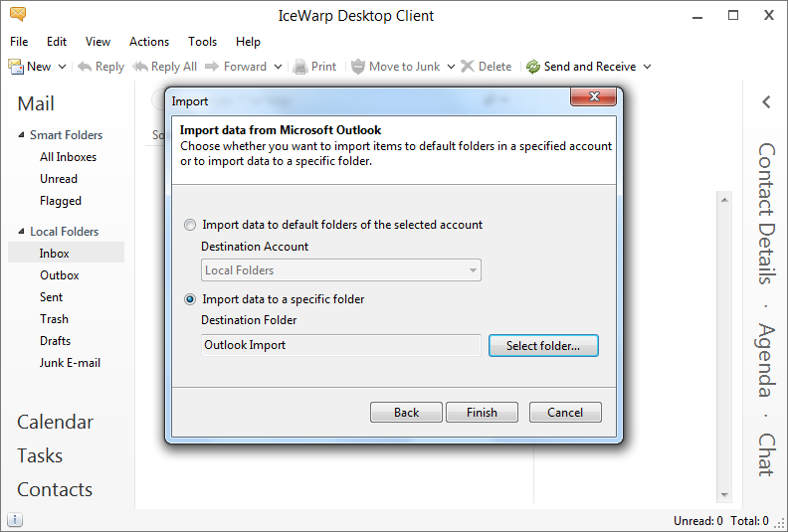This screenshot has height=532, width=788.
Task: Select All Inboxes smart folder
Action: pyautogui.click(x=68, y=157)
